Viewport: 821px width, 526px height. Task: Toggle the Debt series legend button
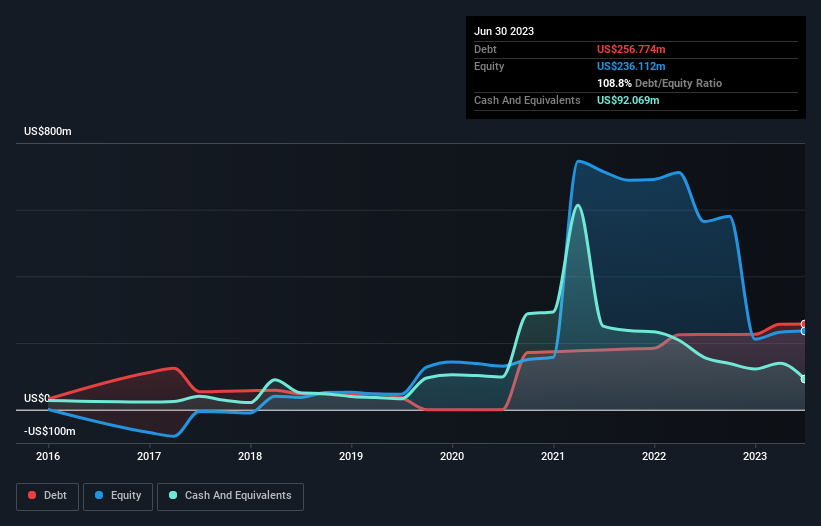48,496
